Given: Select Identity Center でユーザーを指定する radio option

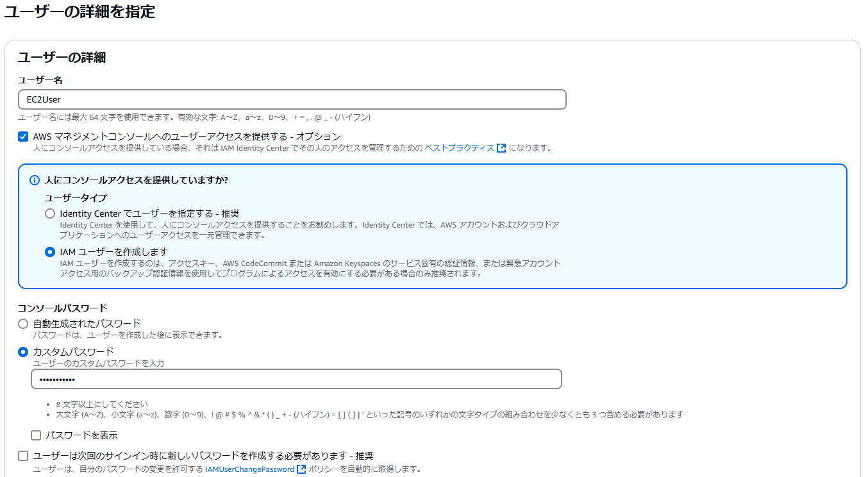Looking at the screenshot, I should (50, 213).
